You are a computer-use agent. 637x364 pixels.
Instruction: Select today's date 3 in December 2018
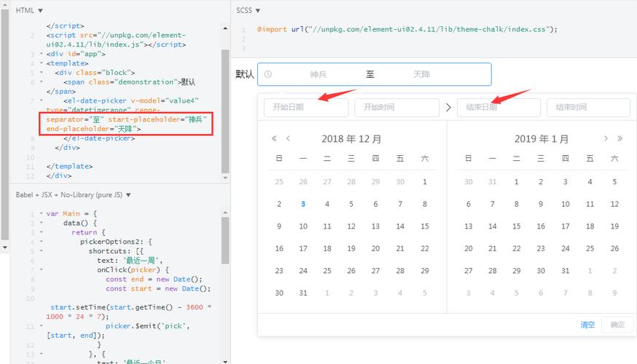[303, 204]
